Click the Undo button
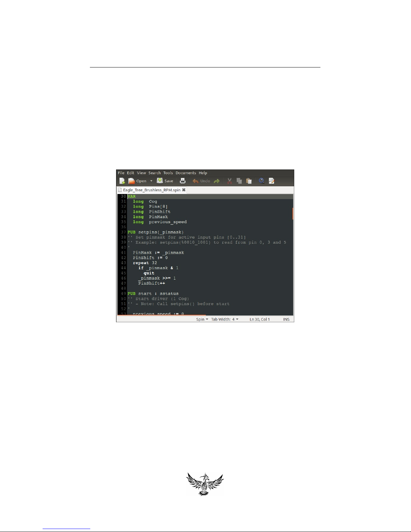The height and width of the screenshot is (532, 411). pos(201,181)
